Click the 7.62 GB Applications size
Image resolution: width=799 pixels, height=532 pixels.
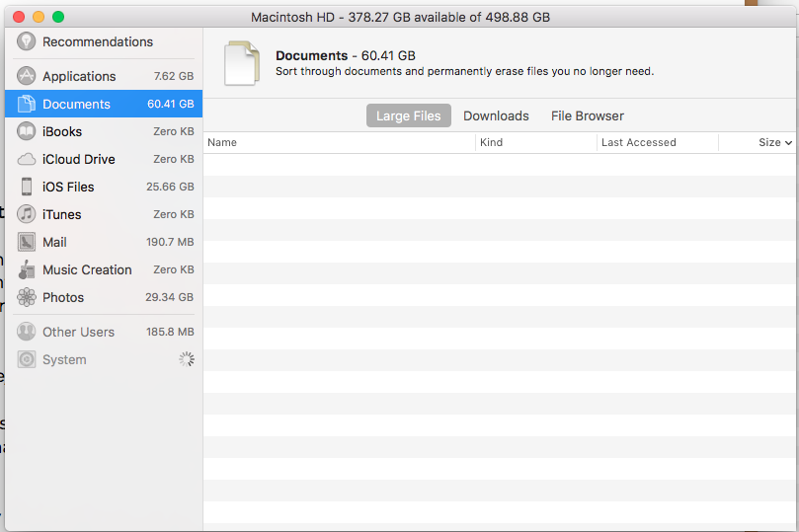click(x=174, y=76)
